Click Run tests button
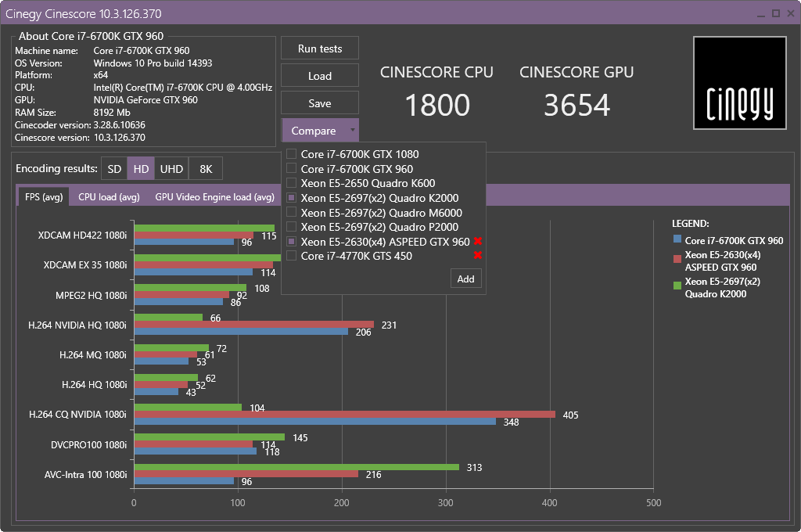 click(320, 49)
